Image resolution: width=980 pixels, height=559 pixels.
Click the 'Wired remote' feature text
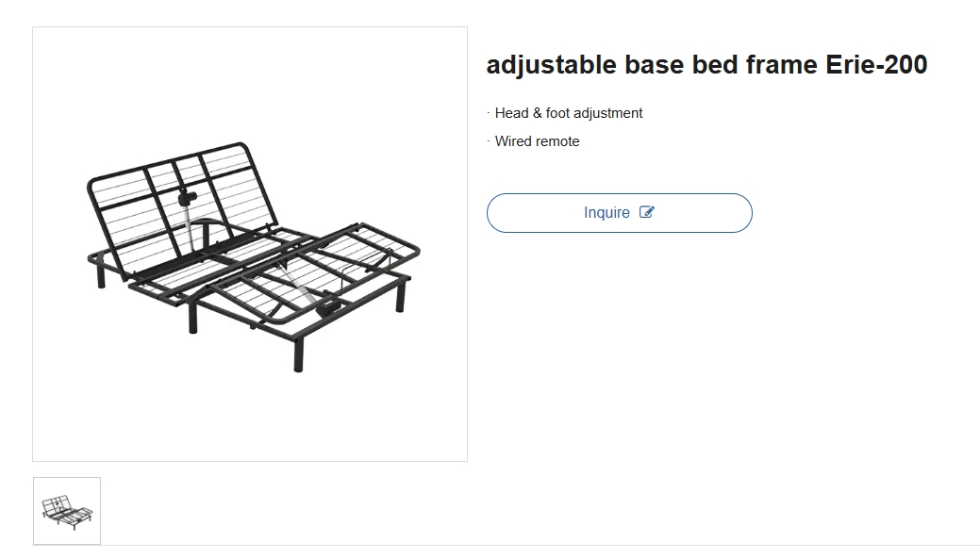click(x=537, y=141)
